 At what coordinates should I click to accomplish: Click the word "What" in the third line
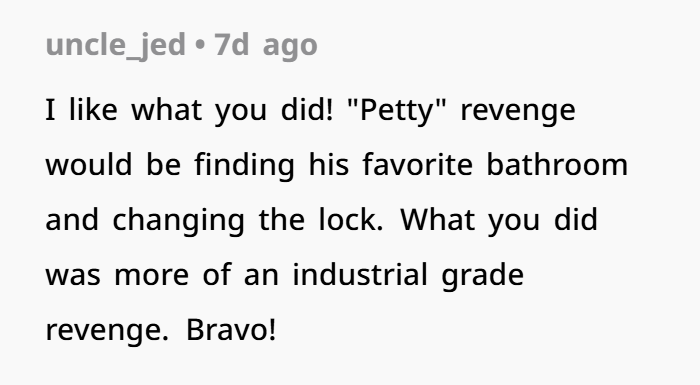click(437, 219)
